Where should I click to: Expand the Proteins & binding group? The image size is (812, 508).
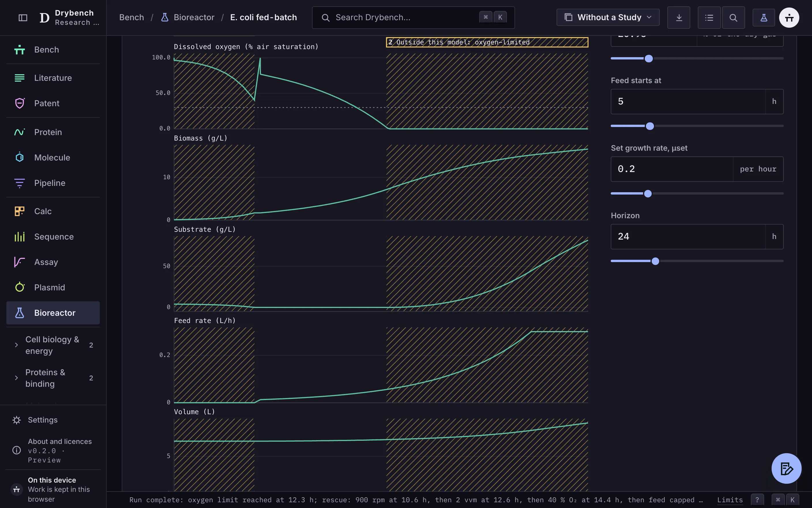click(53, 378)
